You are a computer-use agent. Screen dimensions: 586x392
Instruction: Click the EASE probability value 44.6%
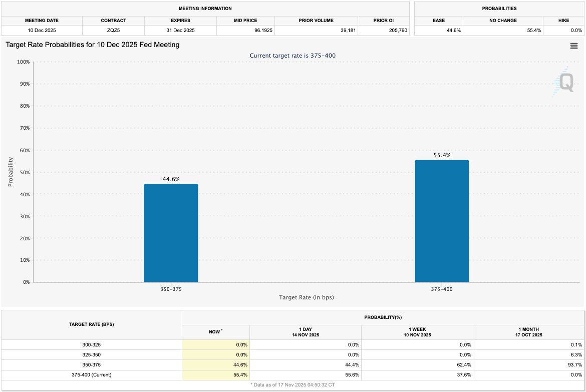[454, 30]
